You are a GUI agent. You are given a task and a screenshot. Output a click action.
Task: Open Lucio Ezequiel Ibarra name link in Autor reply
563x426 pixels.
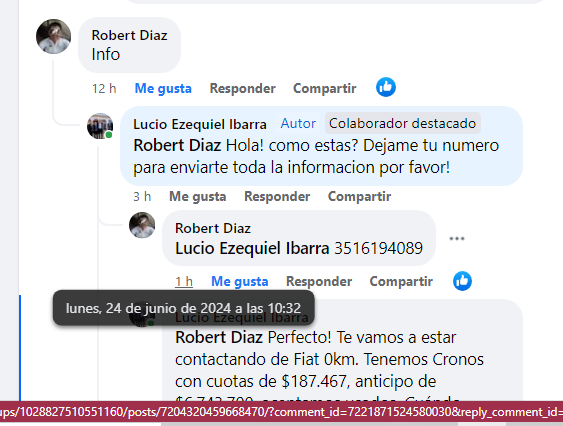(x=200, y=124)
